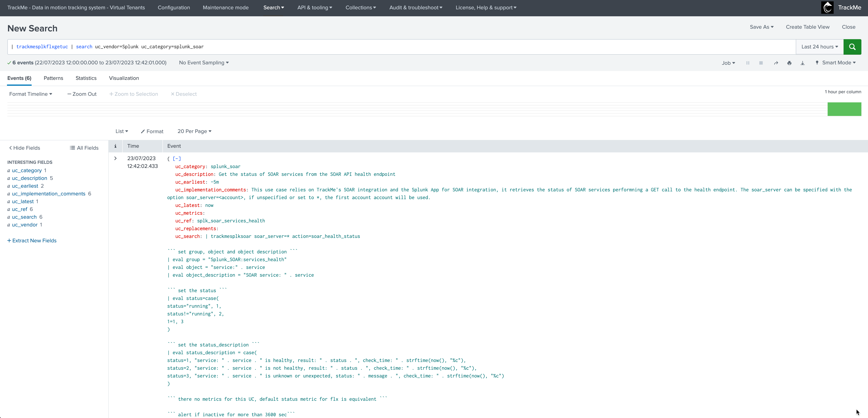This screenshot has height=418, width=868.
Task: Click the stop job icon
Action: [x=761, y=63]
